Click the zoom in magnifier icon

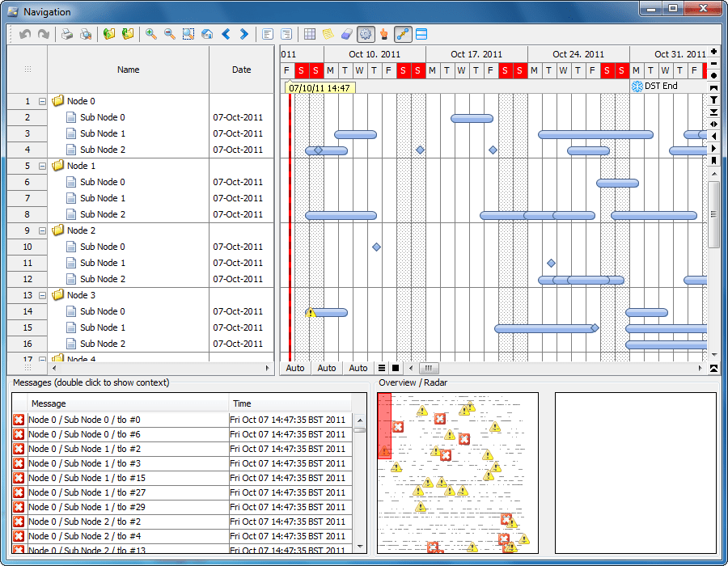tap(150, 34)
